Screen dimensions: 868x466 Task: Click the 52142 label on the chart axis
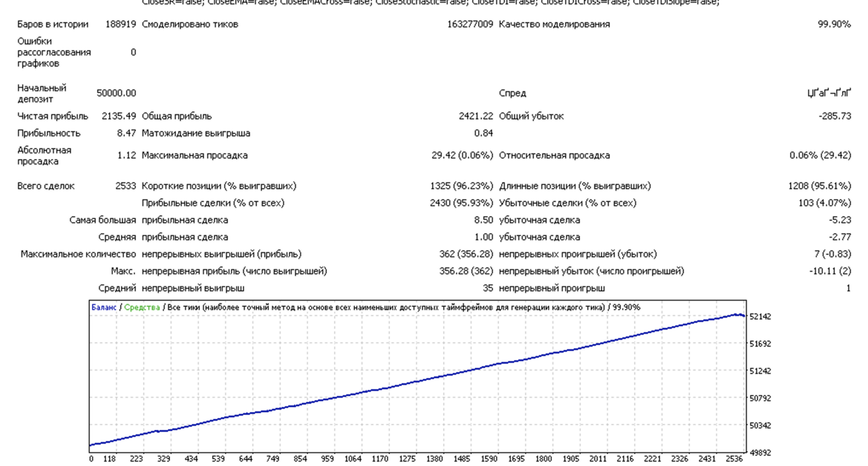(x=761, y=316)
